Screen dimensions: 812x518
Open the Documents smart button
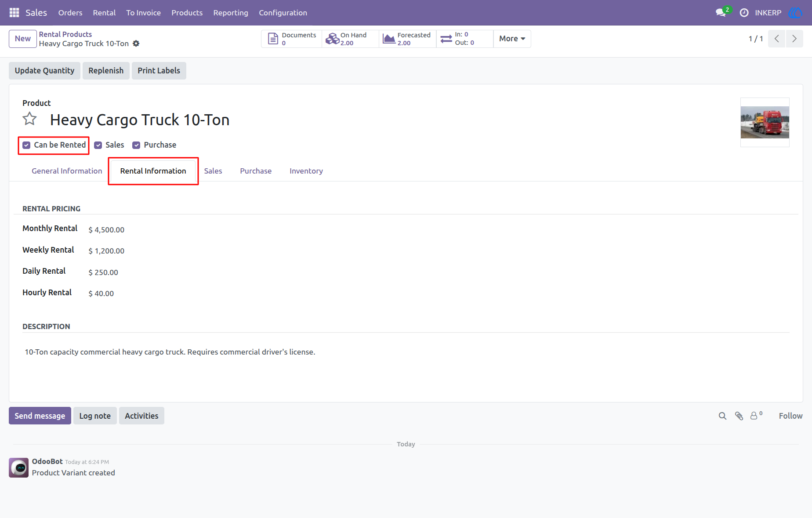(x=292, y=39)
